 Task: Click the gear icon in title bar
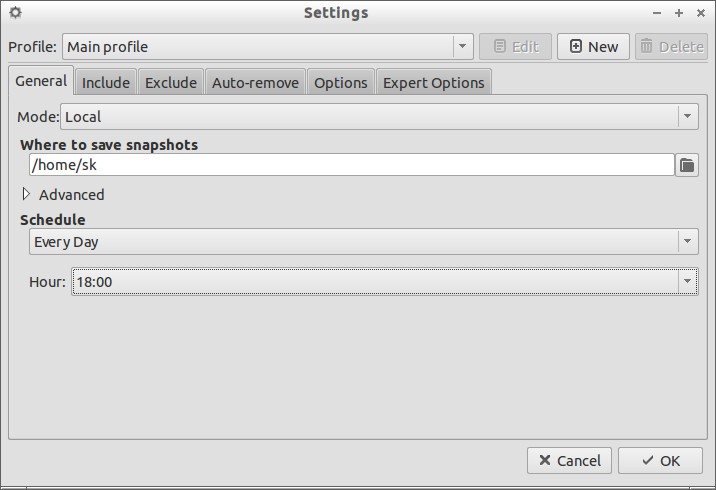(16, 12)
